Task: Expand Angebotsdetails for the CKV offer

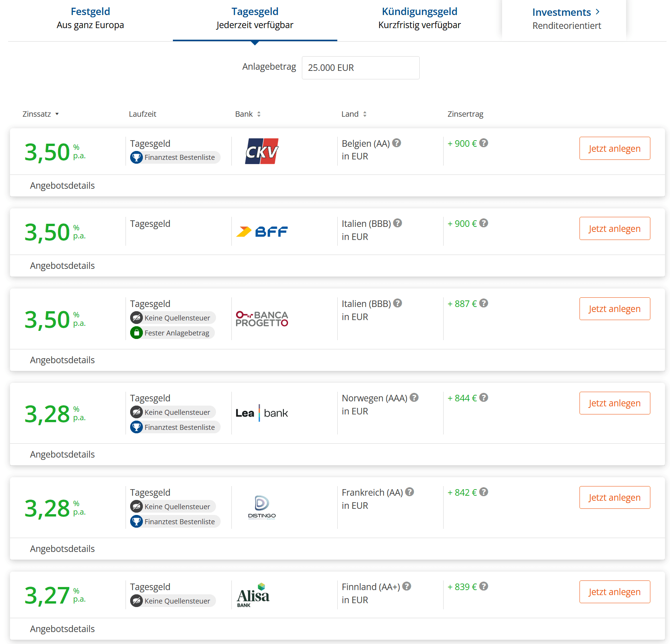Action: point(62,186)
